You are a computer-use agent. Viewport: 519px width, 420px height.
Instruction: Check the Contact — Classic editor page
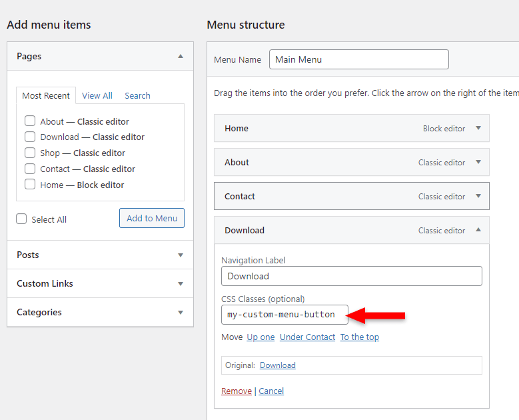pyautogui.click(x=30, y=169)
